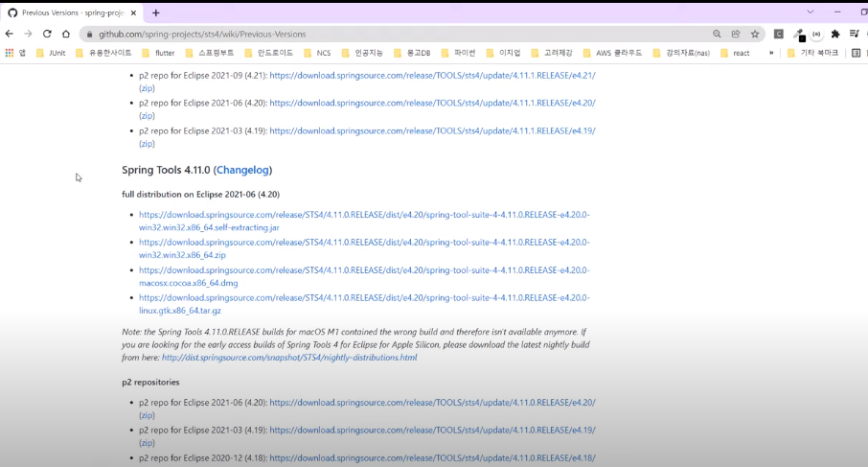Open the 스프링부트 bookmark folder

[x=210, y=53]
